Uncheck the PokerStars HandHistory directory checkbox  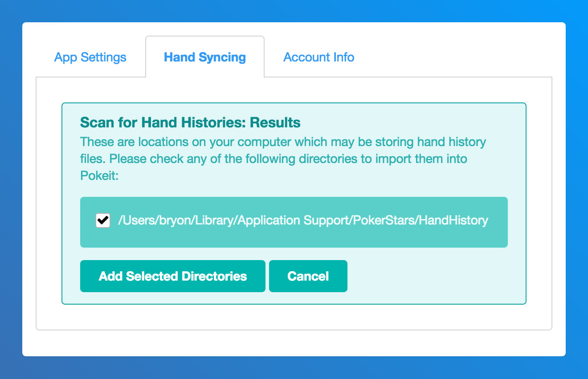click(x=103, y=220)
